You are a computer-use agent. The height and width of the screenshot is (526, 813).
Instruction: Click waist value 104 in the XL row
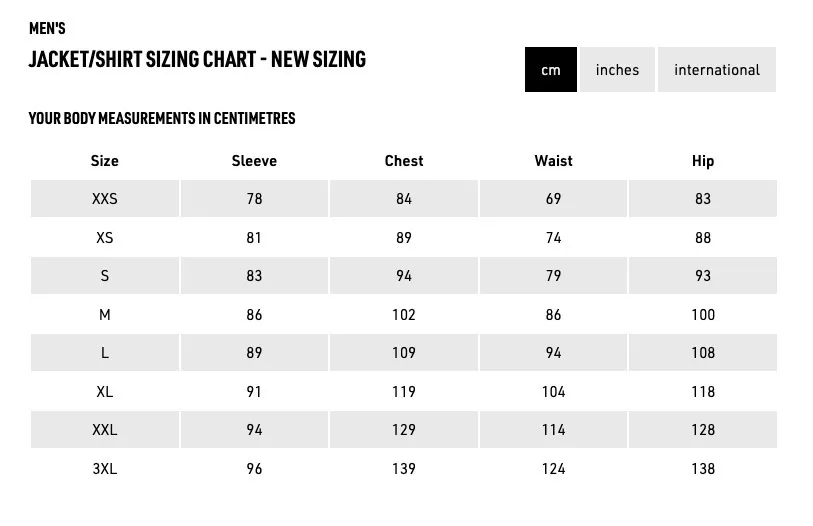[x=553, y=391]
